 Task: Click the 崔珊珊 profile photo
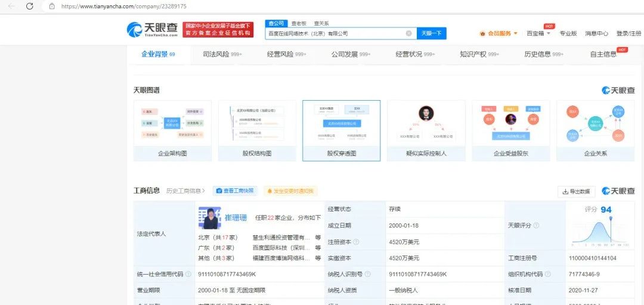209,218
